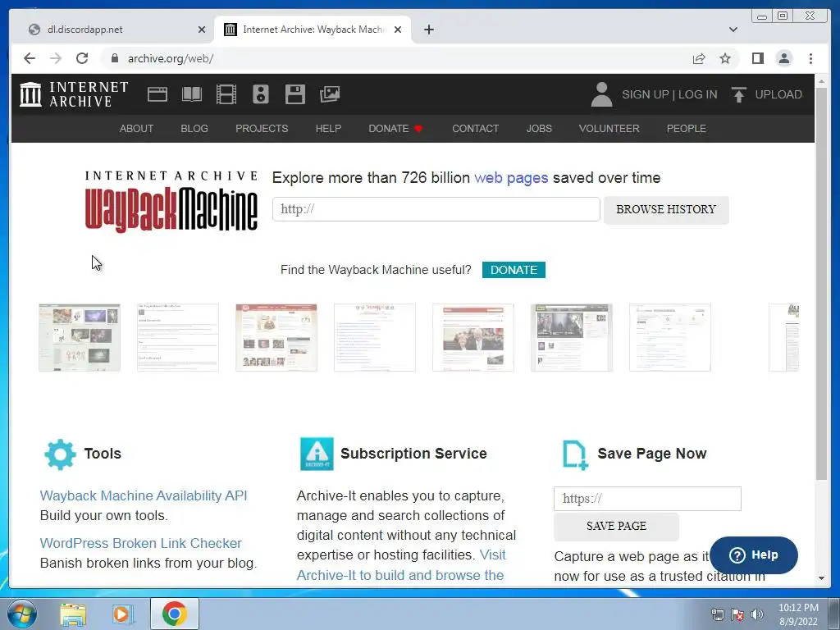Click the Tools gear icon
840x630 pixels.
[60, 454]
